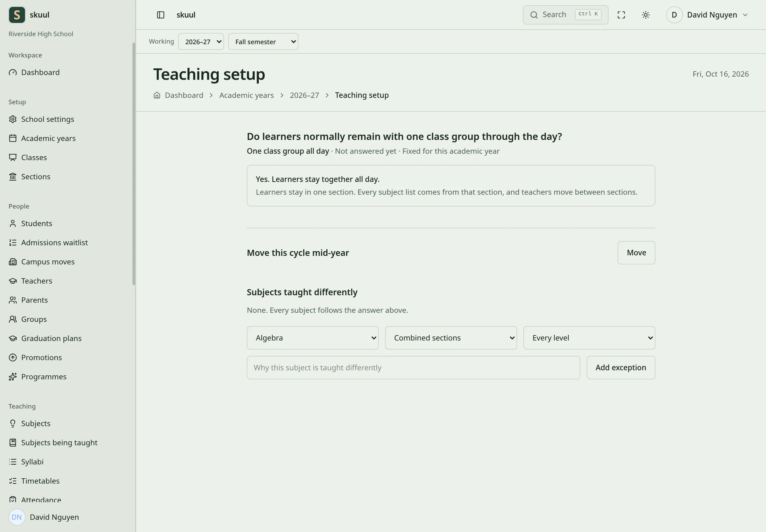Open the Every level dropdown
The width and height of the screenshot is (766, 532).
(x=589, y=338)
